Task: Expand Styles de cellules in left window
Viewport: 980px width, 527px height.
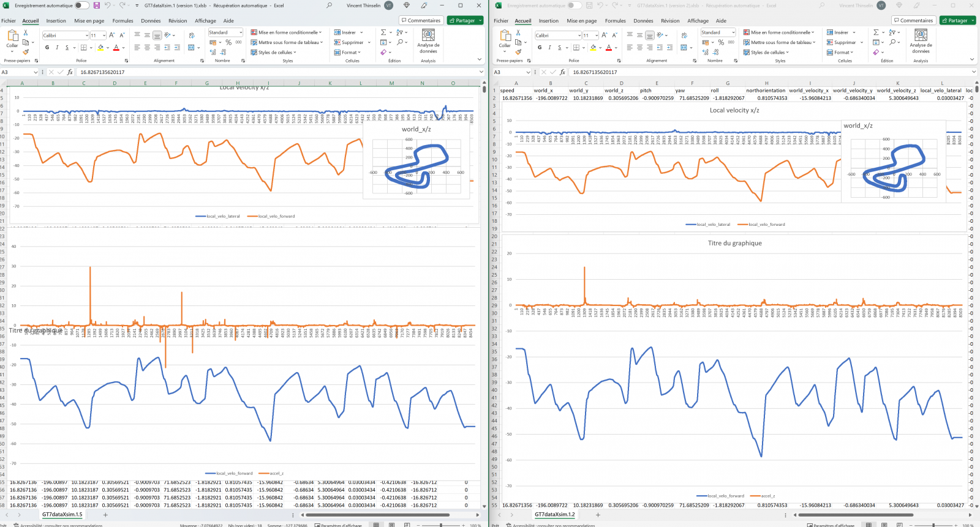Action: 273,52
